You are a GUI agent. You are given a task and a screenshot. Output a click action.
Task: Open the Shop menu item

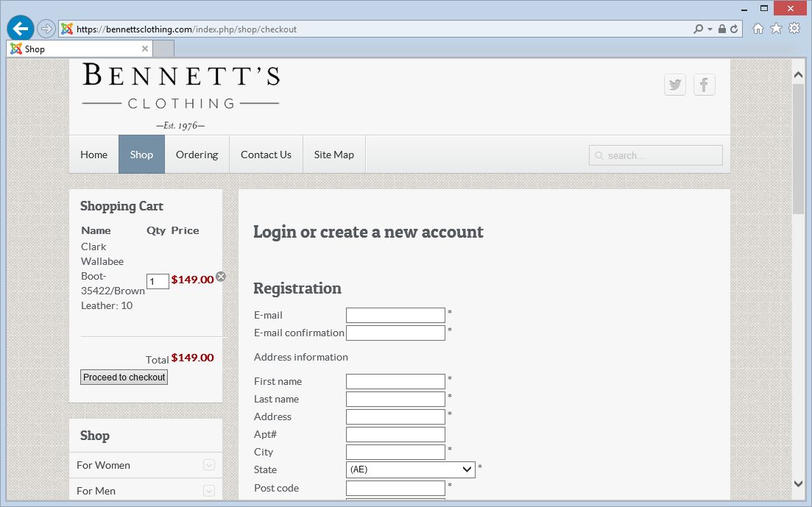[141, 155]
